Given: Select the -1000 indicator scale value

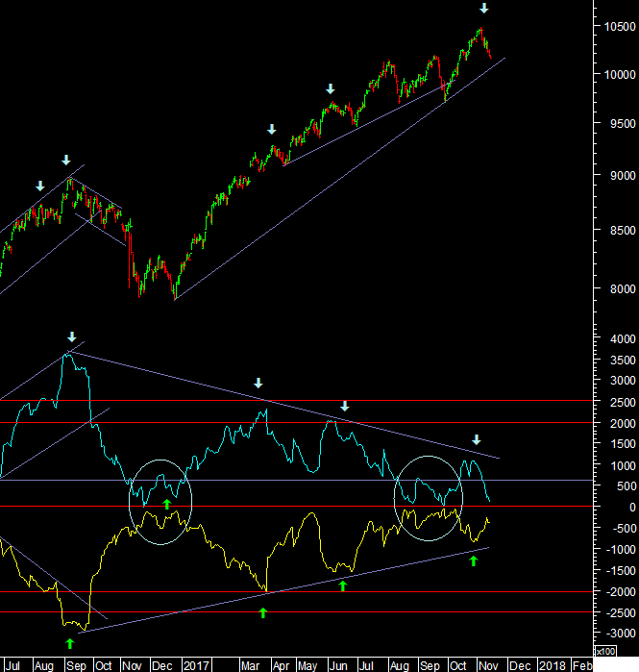Looking at the screenshot, I should point(621,549).
